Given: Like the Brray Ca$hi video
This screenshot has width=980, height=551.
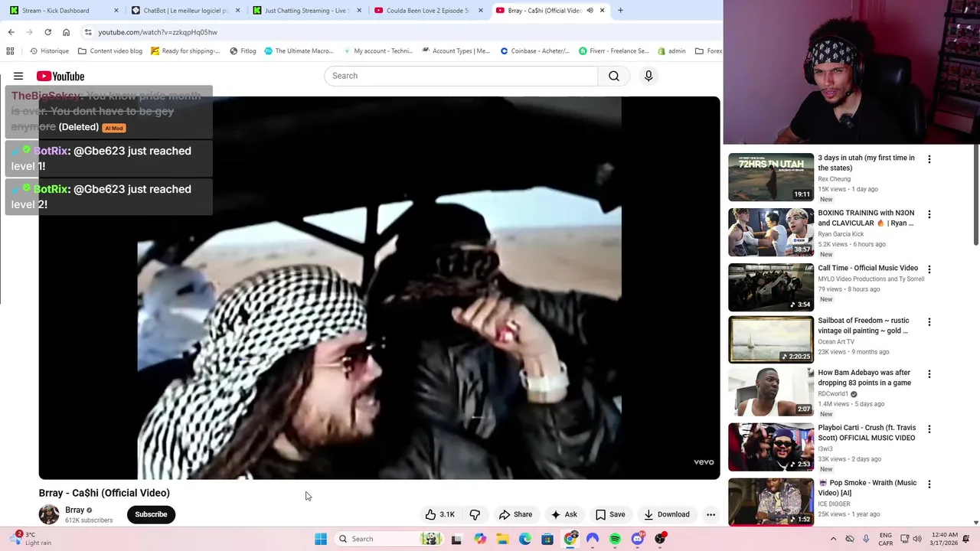Looking at the screenshot, I should click(x=440, y=514).
